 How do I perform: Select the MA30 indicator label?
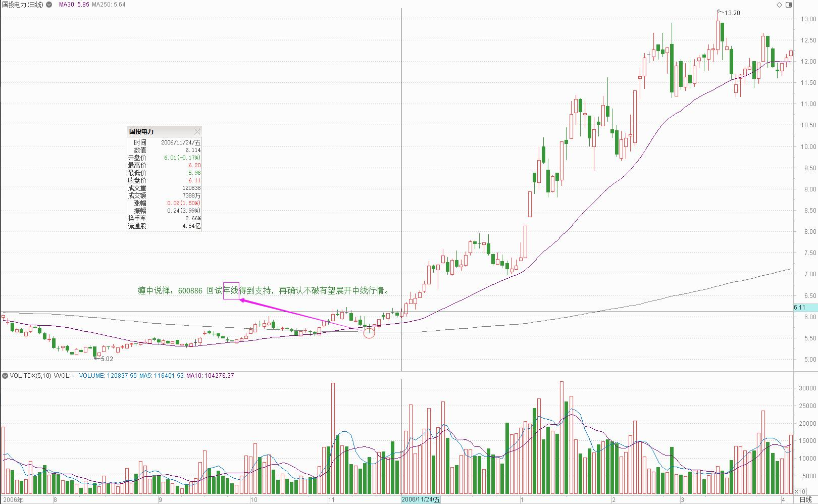pos(74,5)
